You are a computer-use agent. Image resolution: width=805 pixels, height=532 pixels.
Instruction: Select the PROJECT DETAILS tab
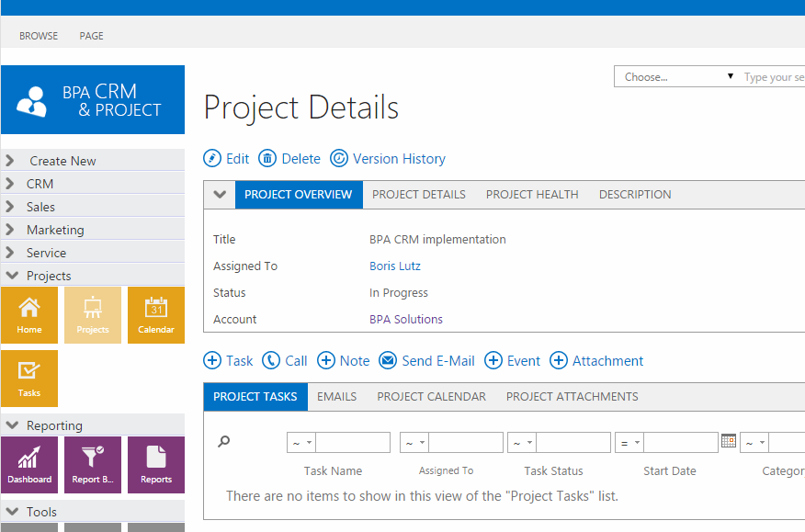coord(419,195)
